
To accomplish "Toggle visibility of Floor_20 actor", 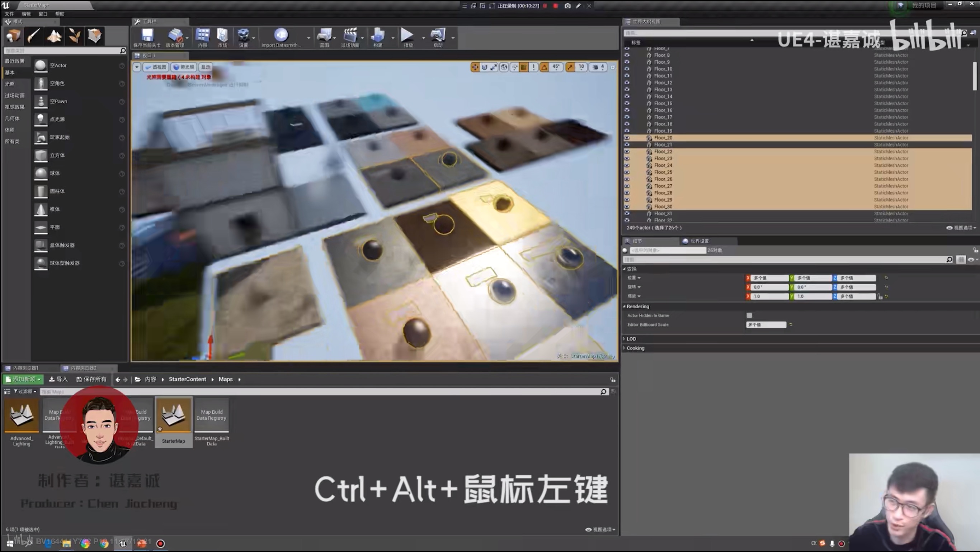I will (626, 138).
